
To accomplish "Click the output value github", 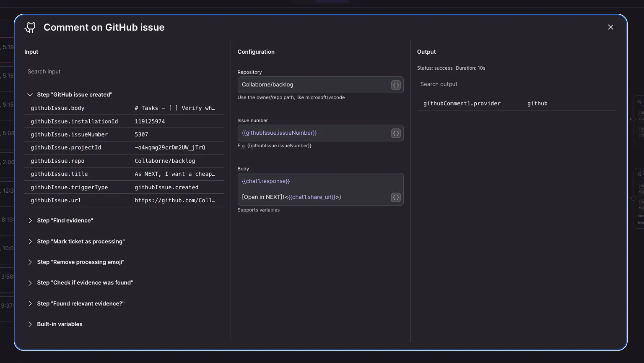I will [538, 104].
